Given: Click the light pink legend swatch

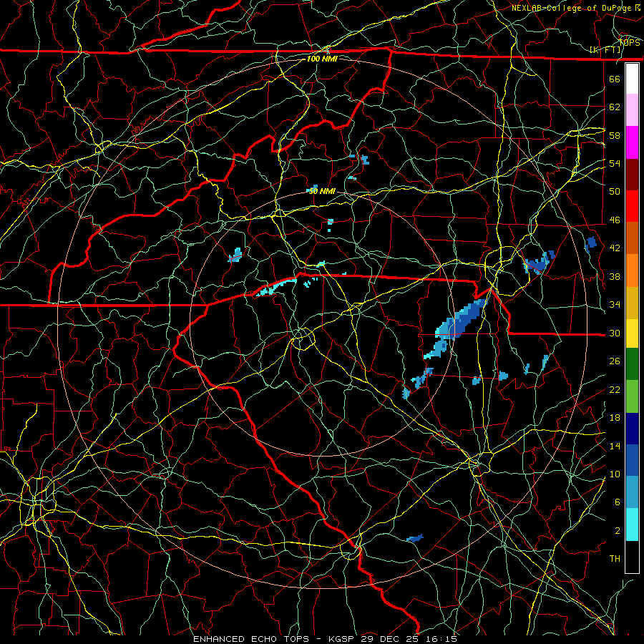Looking at the screenshot, I should pyautogui.click(x=632, y=110).
